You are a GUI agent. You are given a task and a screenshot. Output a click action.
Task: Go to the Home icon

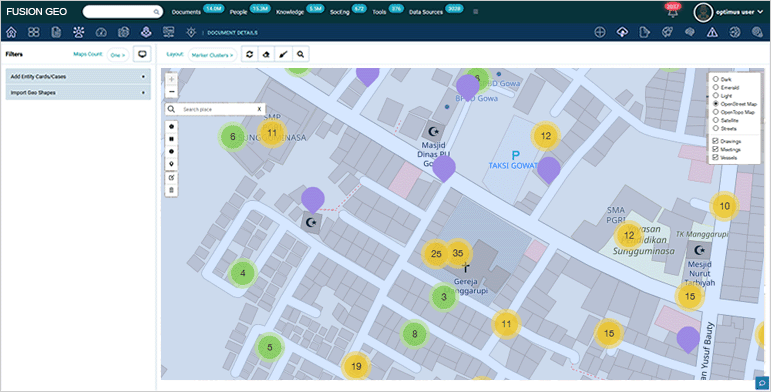11,32
